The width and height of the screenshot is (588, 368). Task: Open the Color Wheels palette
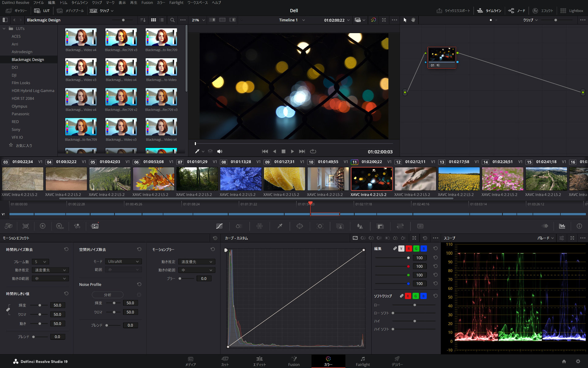(43, 226)
